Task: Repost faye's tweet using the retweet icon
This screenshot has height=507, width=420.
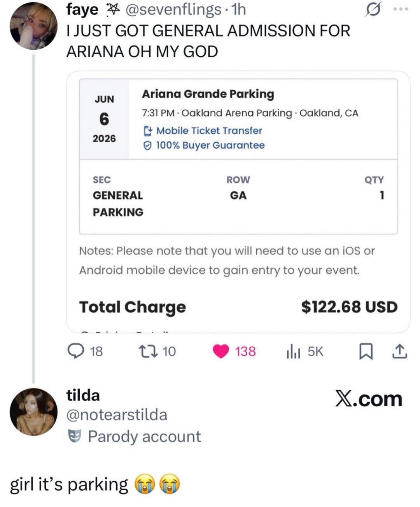Action: [148, 351]
